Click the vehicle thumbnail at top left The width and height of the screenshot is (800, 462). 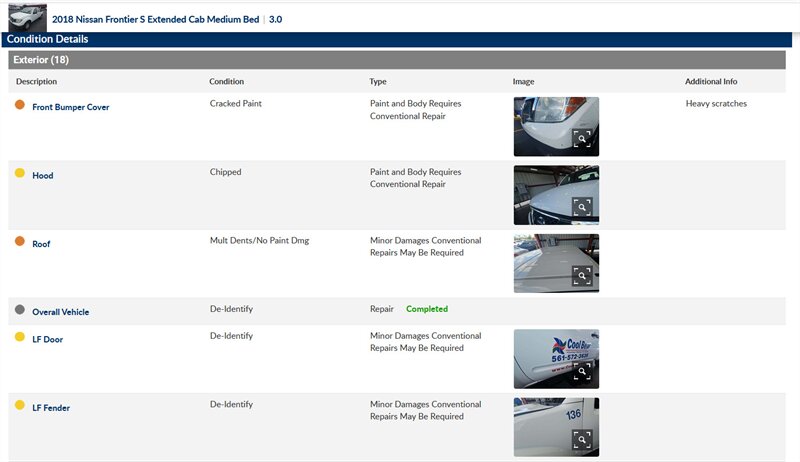(27, 17)
